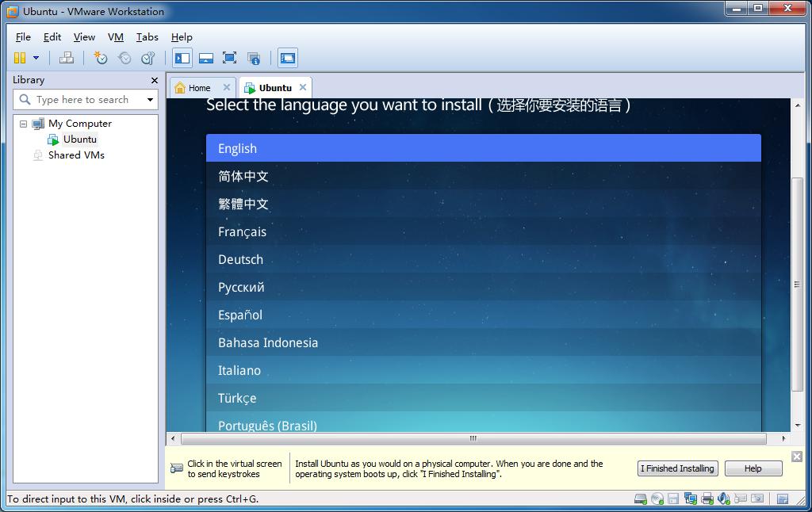Choose English as the install language
Viewport: 812px width, 512px height.
tap(484, 148)
